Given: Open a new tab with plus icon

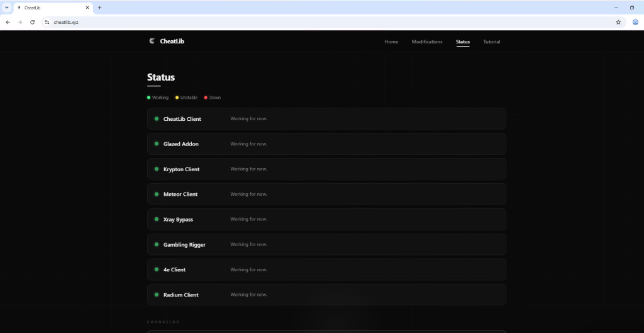Looking at the screenshot, I should pos(99,8).
